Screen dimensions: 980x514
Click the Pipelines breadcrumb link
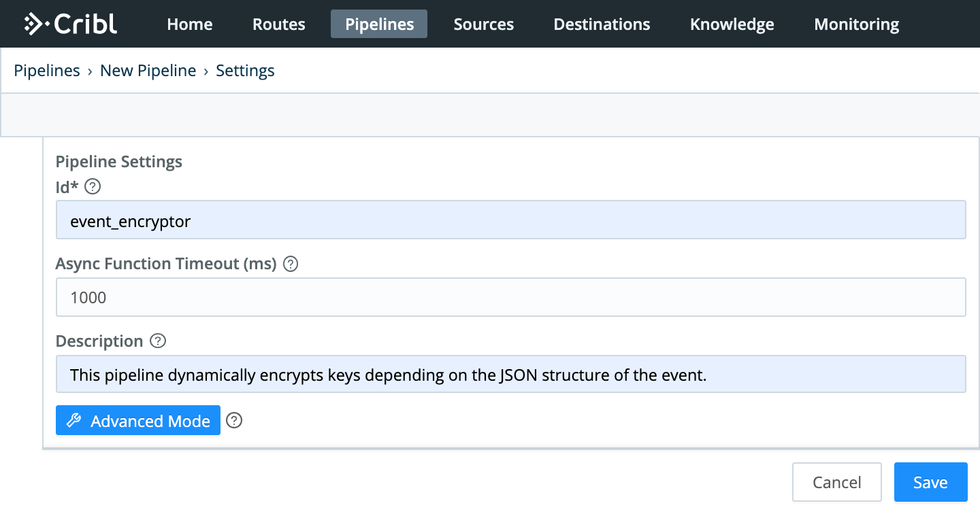[47, 71]
